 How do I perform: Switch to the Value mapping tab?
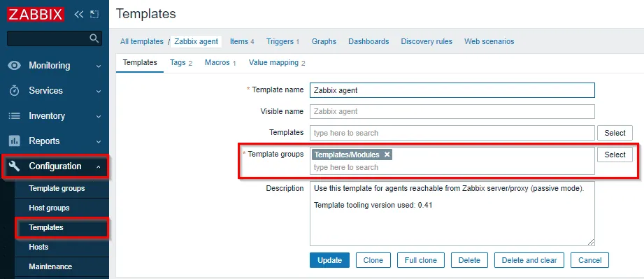[x=277, y=63]
